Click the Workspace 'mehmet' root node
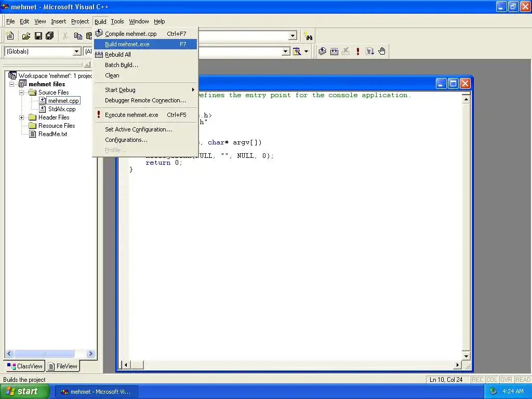 pos(55,76)
